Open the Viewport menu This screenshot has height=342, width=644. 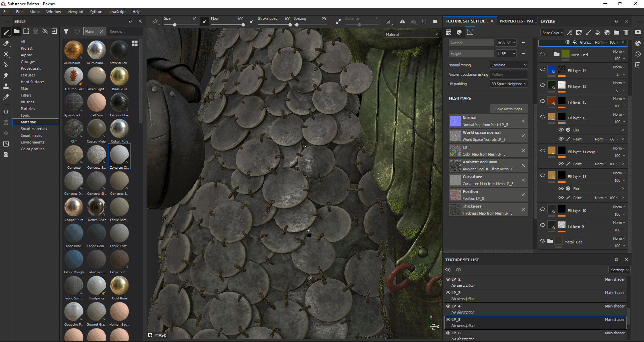point(75,12)
